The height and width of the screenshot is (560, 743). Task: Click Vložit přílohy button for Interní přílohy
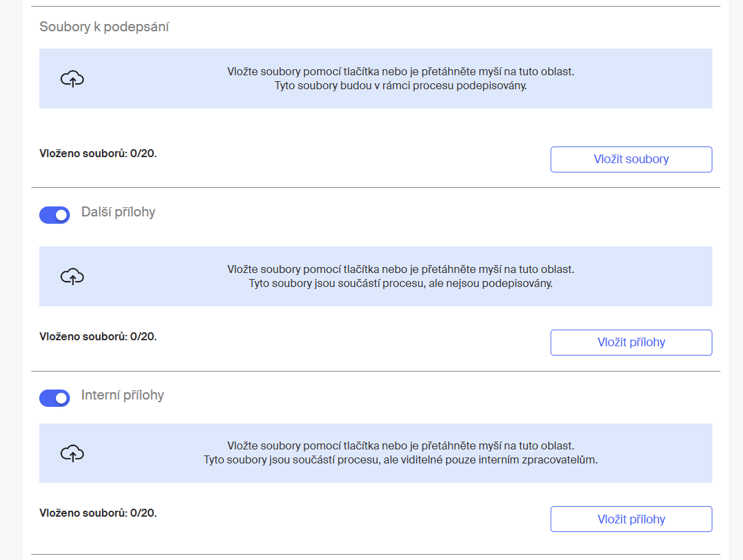point(631,519)
